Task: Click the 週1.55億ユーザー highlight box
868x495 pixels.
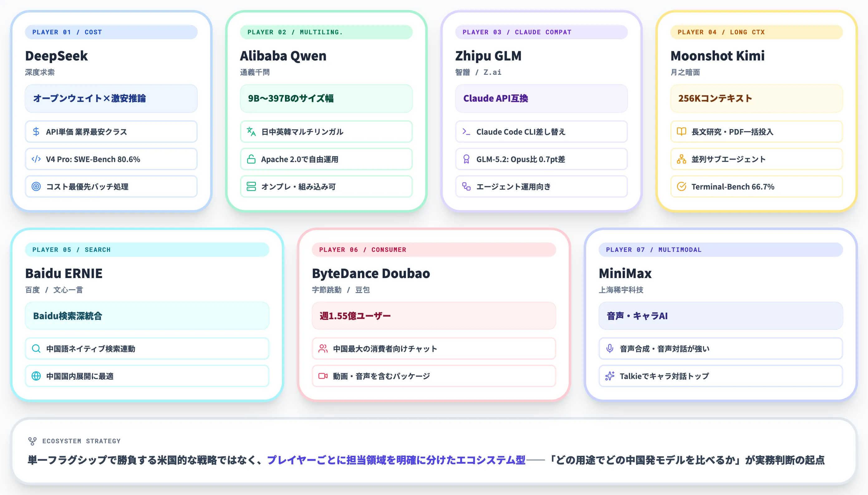Action: coord(434,316)
